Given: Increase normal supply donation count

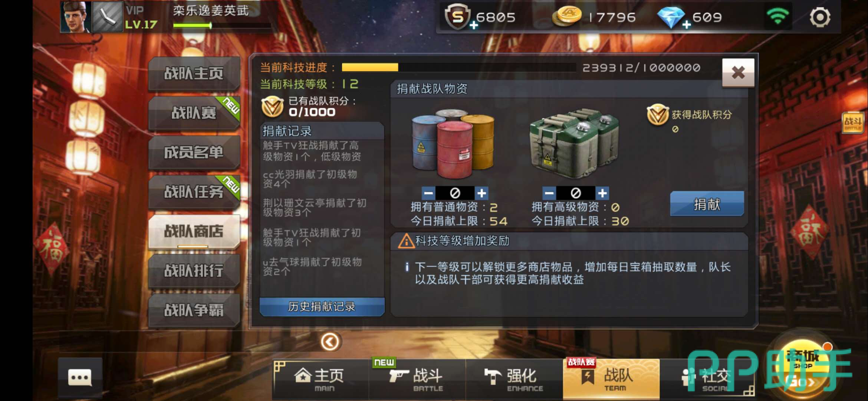Looking at the screenshot, I should pyautogui.click(x=481, y=193).
